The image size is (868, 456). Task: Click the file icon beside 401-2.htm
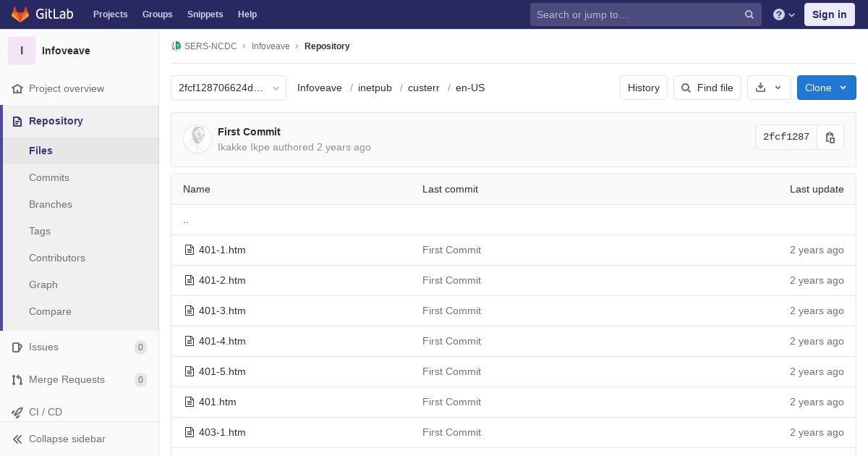(x=190, y=281)
